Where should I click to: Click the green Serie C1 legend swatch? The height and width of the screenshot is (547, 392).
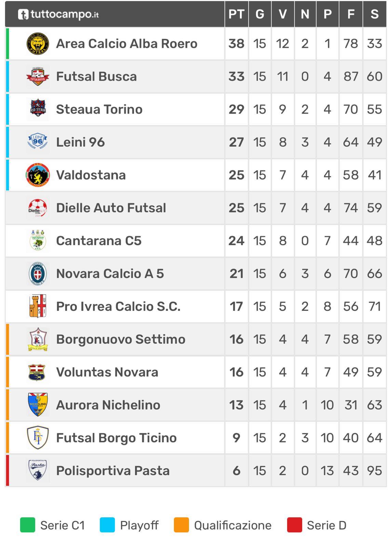pyautogui.click(x=28, y=525)
